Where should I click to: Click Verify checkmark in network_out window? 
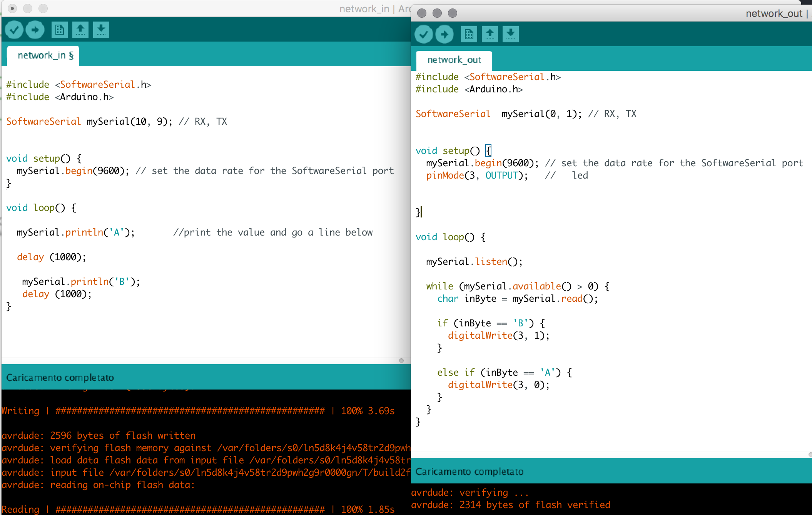pyautogui.click(x=424, y=34)
